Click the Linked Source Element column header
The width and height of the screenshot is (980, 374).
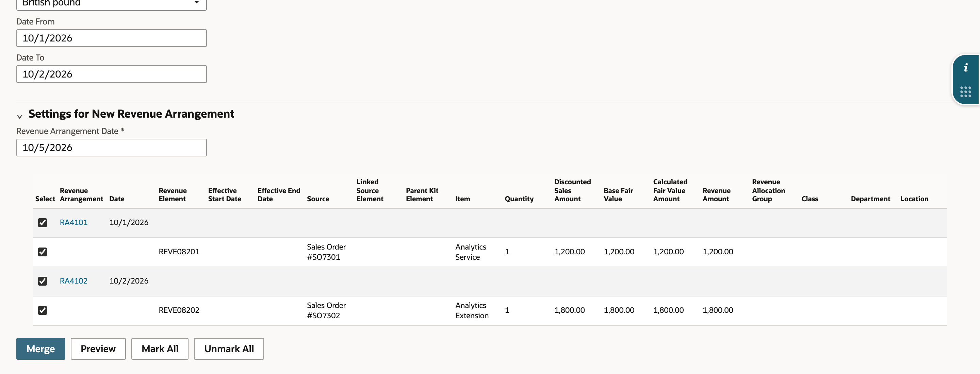370,190
